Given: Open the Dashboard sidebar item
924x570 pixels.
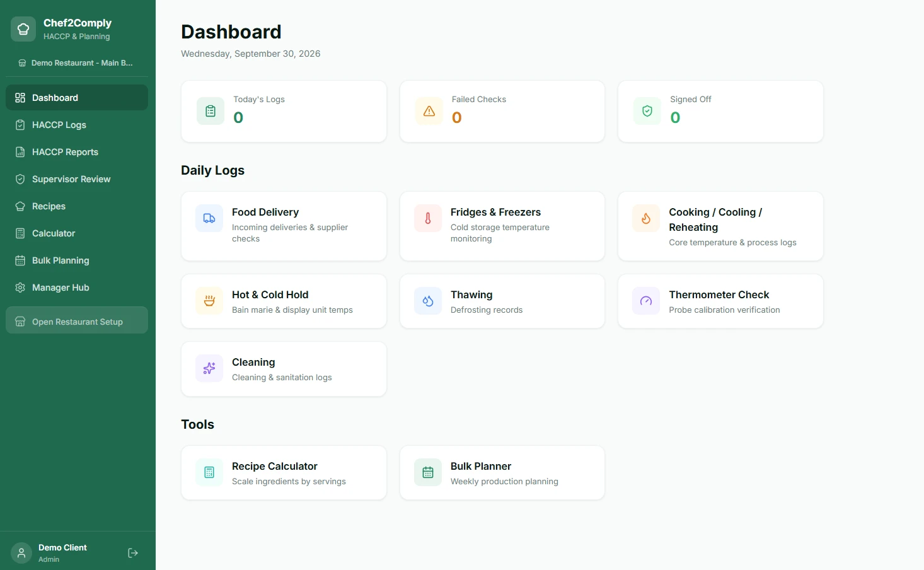Looking at the screenshot, I should click(x=77, y=98).
